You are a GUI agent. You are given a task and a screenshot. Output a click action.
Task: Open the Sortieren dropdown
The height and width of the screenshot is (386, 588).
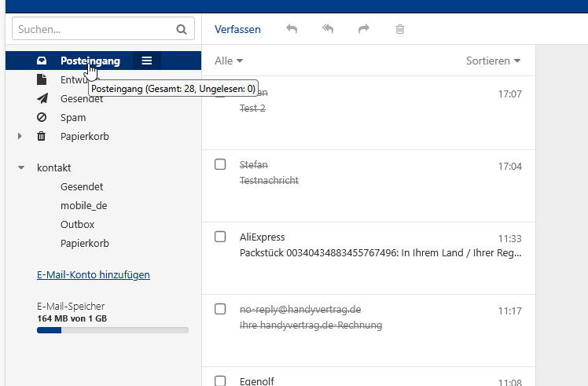coord(493,61)
